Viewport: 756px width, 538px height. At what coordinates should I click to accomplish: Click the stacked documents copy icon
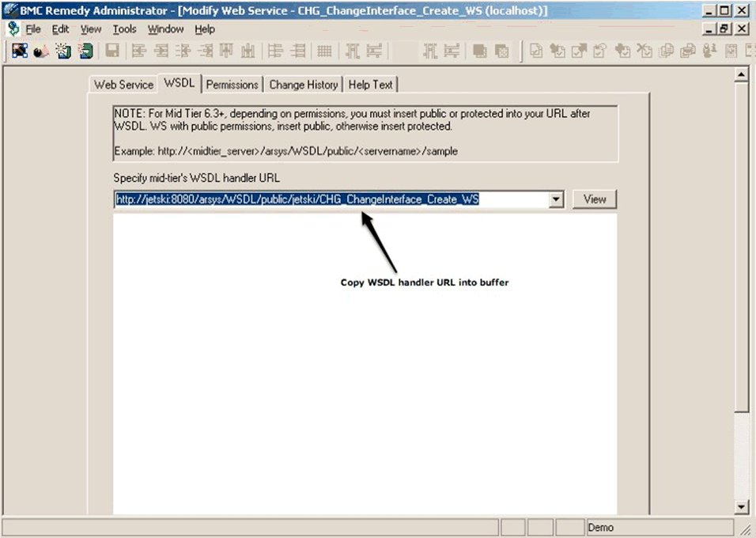[667, 51]
